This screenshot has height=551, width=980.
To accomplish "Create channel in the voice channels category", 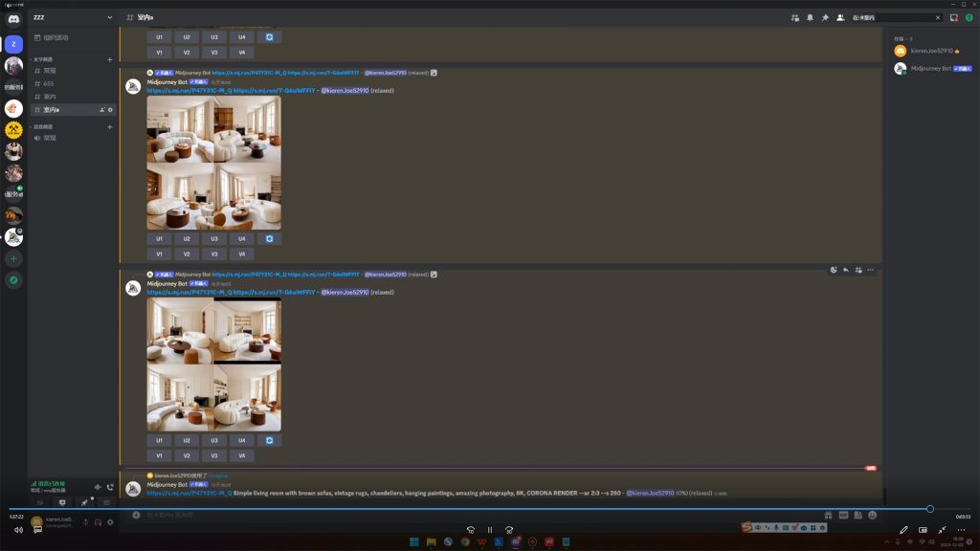I will [109, 126].
